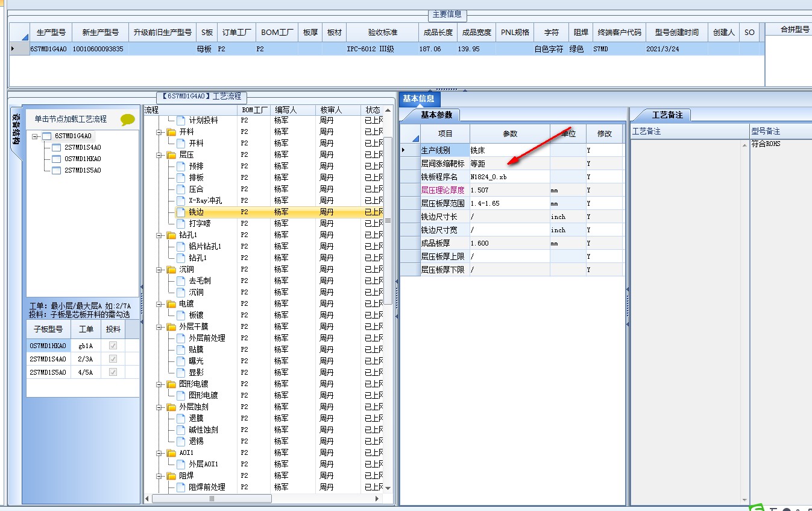812x511 pixels.
Task: Collapse the 钻孔1 process group
Action: [x=160, y=235]
